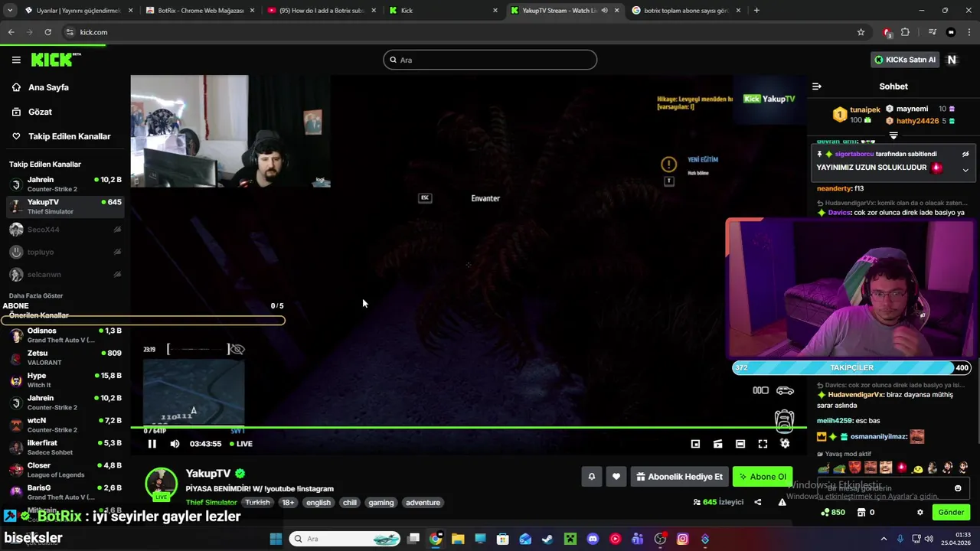Open the chat shop icon

(x=861, y=513)
